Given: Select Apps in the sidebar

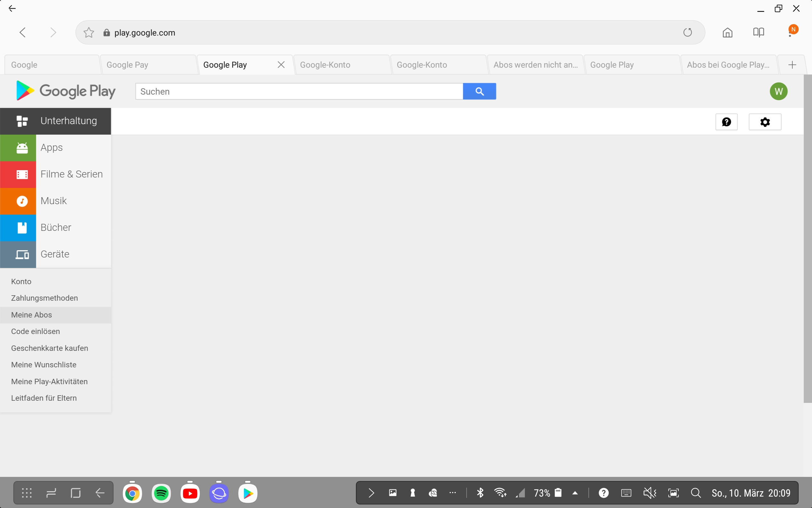Looking at the screenshot, I should (56, 148).
